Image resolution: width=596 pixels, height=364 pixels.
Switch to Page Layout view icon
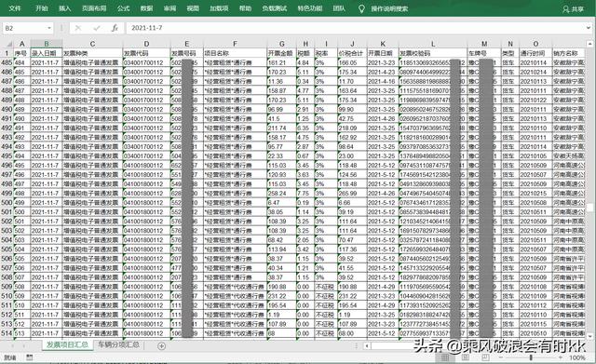pyautogui.click(x=466, y=357)
